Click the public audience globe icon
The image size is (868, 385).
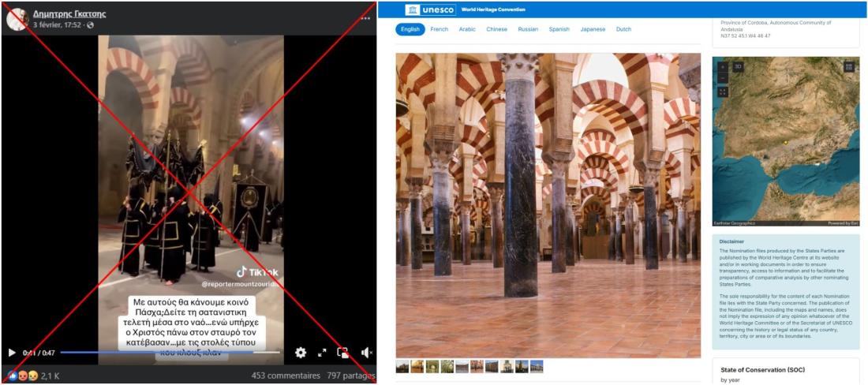pyautogui.click(x=90, y=25)
